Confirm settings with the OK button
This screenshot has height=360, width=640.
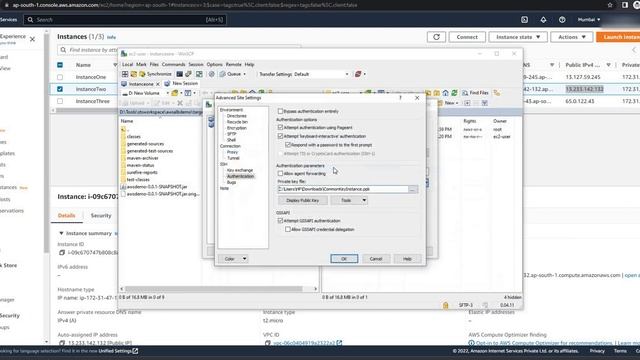tap(344, 259)
